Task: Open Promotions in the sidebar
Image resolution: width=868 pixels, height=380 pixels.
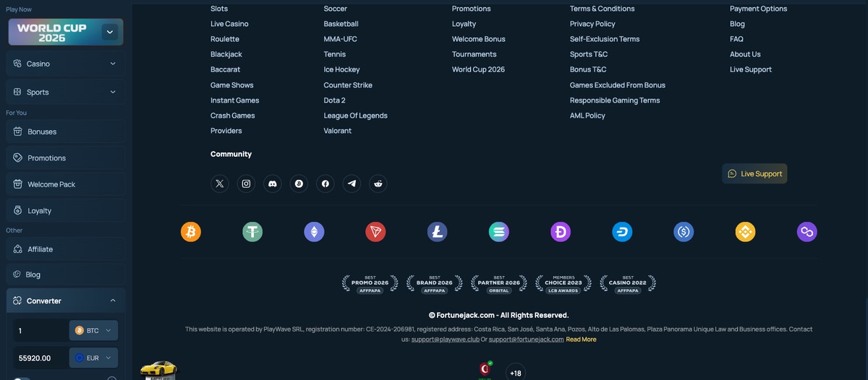Action: [66, 157]
